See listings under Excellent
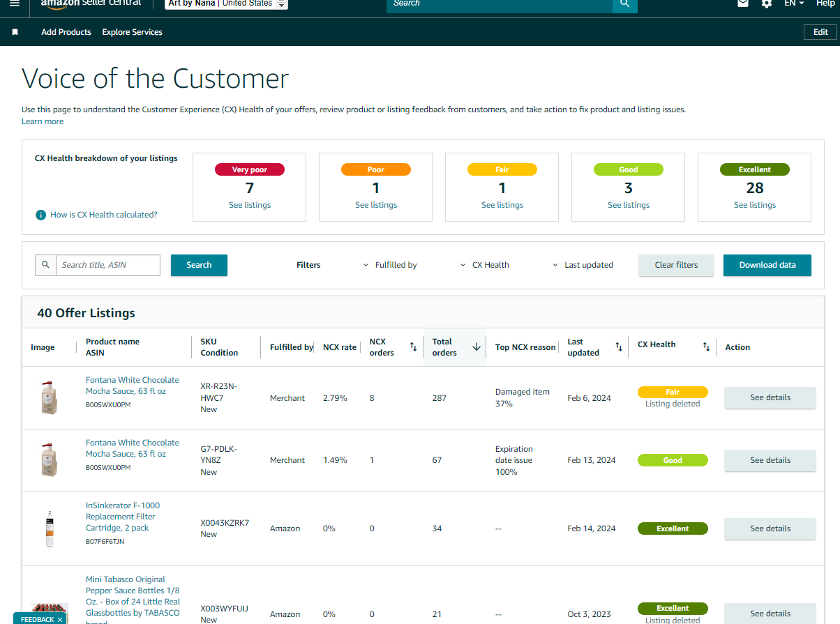Screen dimensions: 840x624 (x=755, y=205)
